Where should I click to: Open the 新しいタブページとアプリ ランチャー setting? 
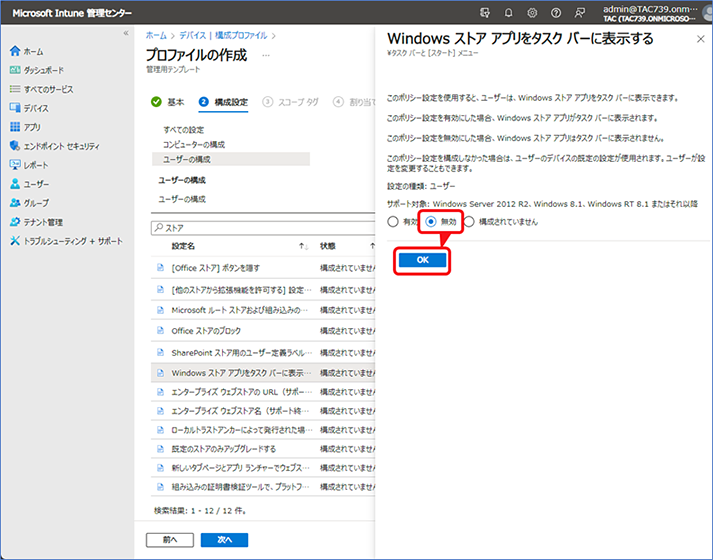240,468
